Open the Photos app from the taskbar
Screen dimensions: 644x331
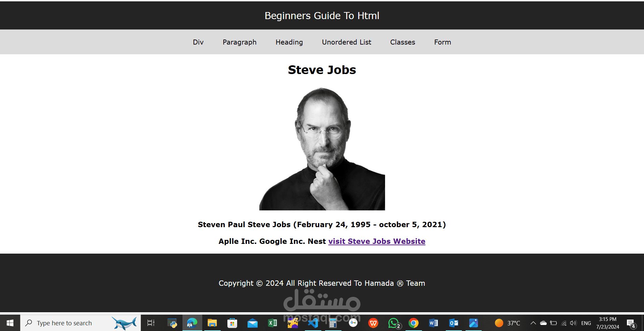click(x=474, y=323)
